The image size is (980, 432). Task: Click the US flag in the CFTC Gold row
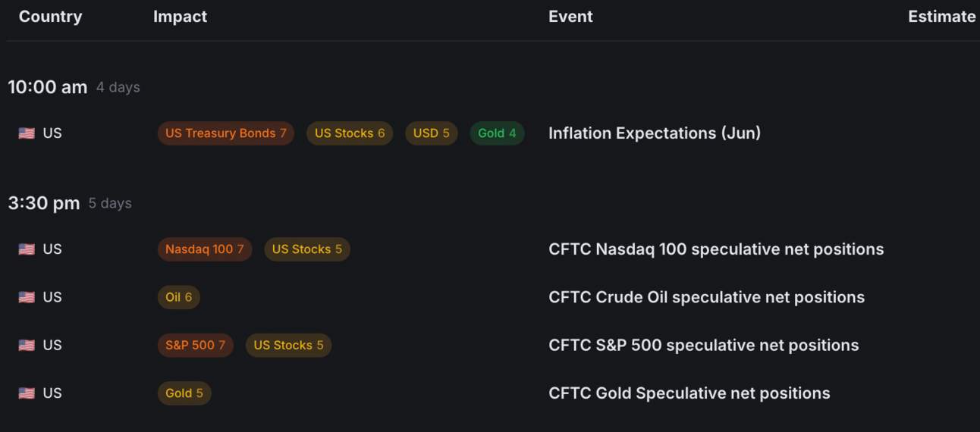tap(27, 393)
